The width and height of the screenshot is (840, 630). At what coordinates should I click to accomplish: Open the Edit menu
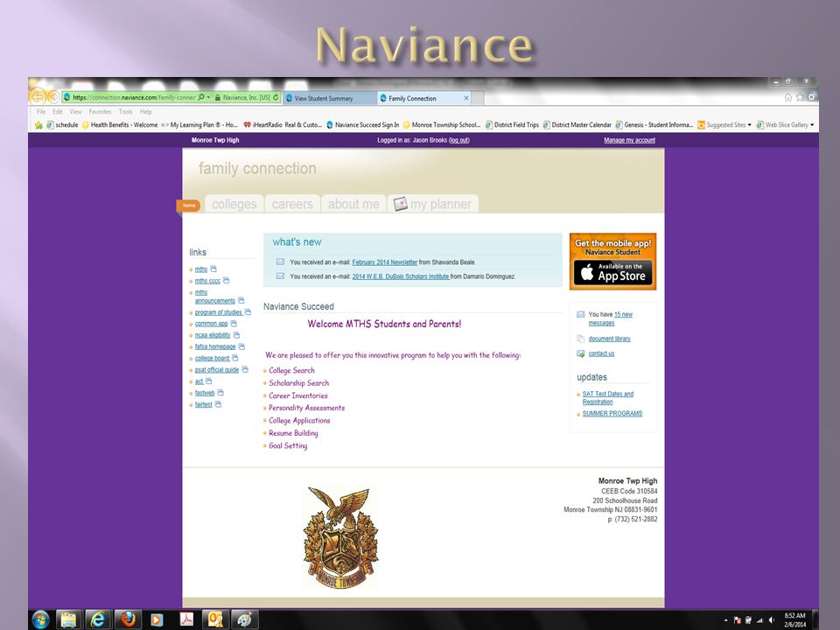coord(58,111)
